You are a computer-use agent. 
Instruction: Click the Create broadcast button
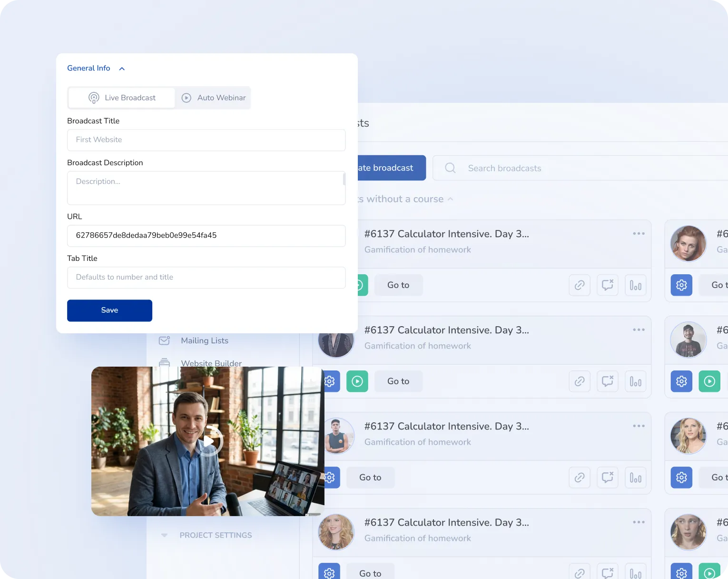pos(391,168)
